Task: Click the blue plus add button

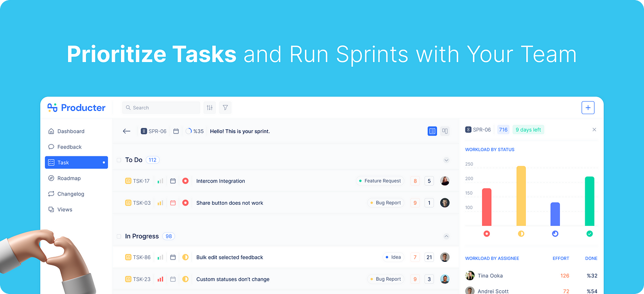Action: pyautogui.click(x=588, y=108)
